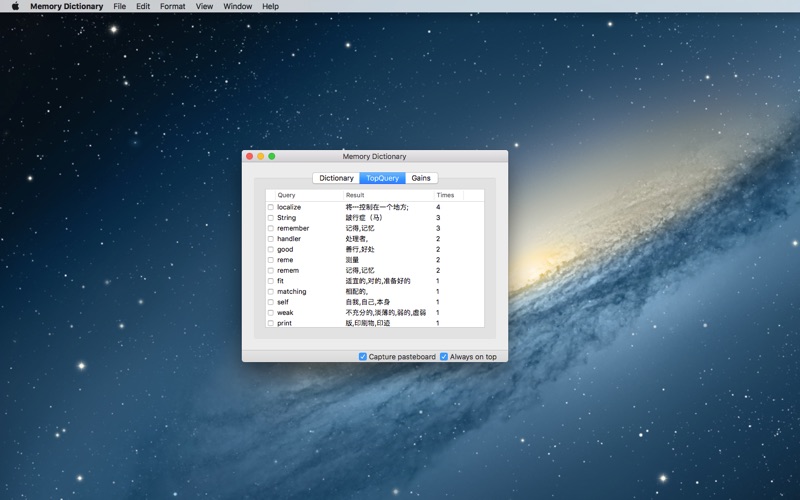Click the matching query entry

pos(291,291)
